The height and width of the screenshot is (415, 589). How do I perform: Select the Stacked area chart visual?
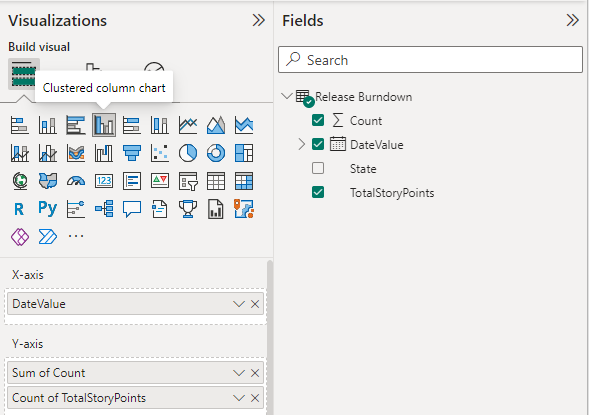click(244, 125)
